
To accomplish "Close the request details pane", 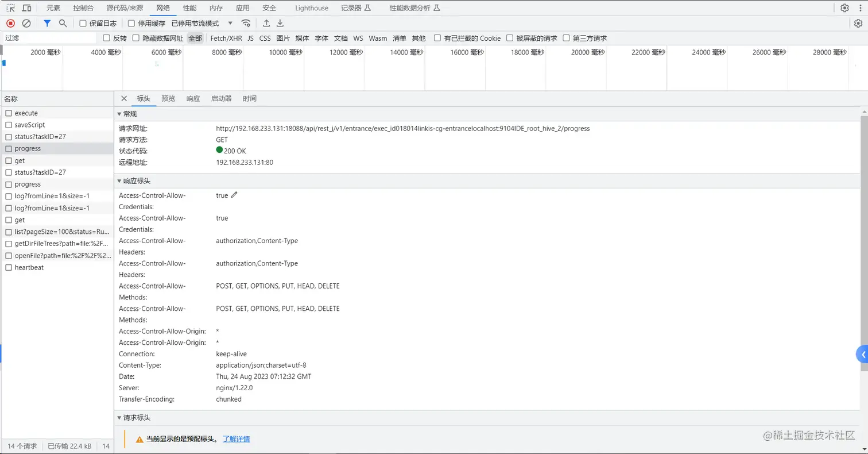I will click(124, 98).
